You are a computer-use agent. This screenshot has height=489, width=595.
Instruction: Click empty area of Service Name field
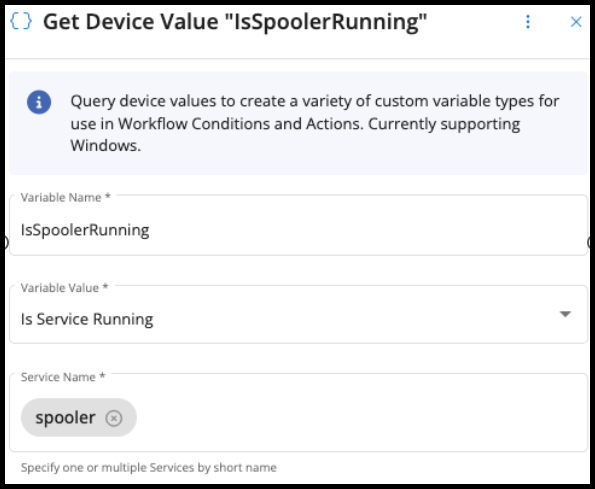360,417
